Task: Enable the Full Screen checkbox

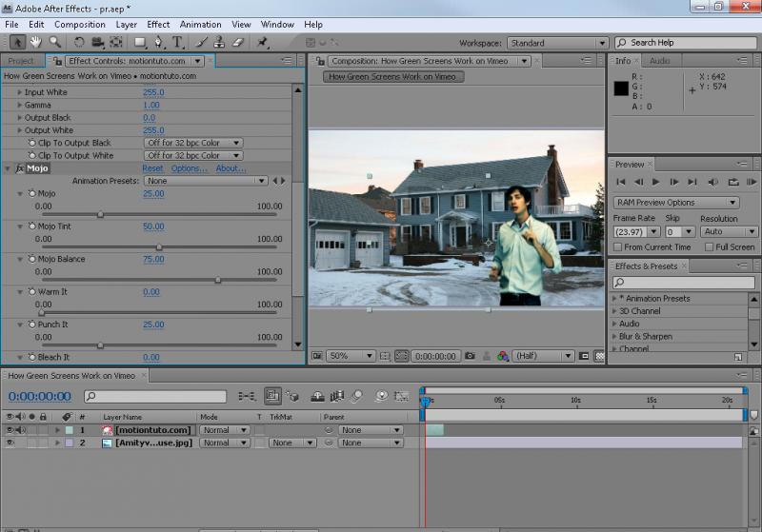Action: point(708,247)
